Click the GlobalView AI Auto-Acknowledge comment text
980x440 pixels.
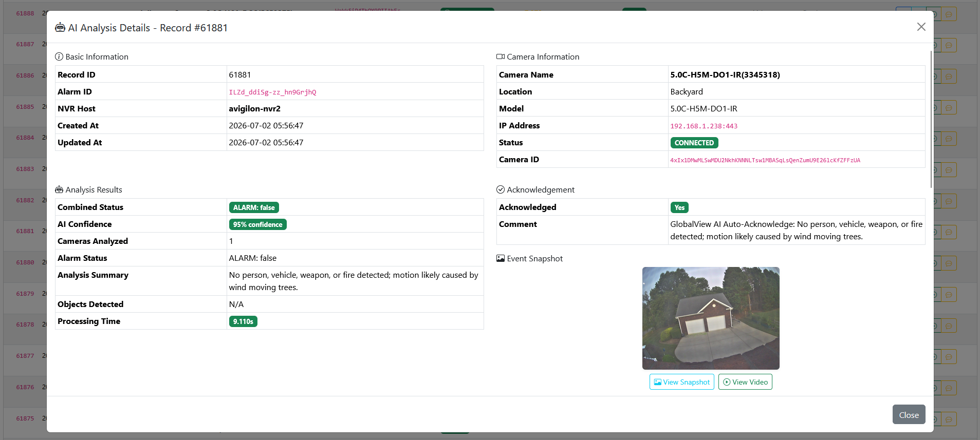[796, 230]
